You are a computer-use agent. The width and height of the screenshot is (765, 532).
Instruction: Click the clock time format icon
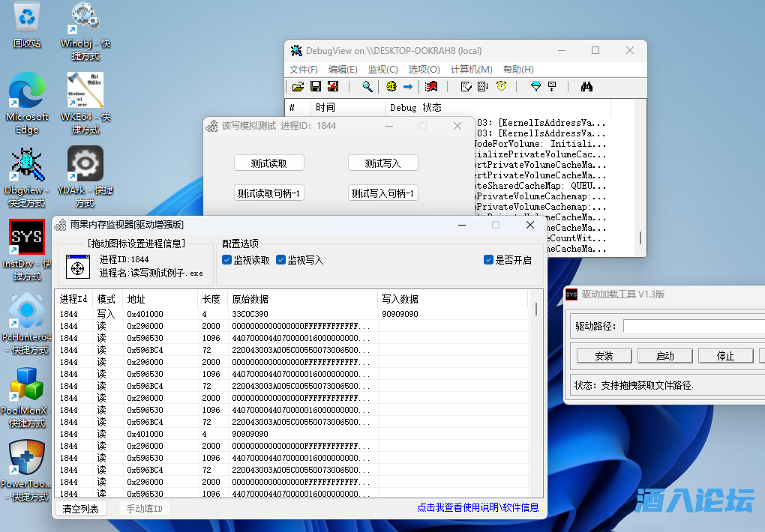pyautogui.click(x=501, y=87)
